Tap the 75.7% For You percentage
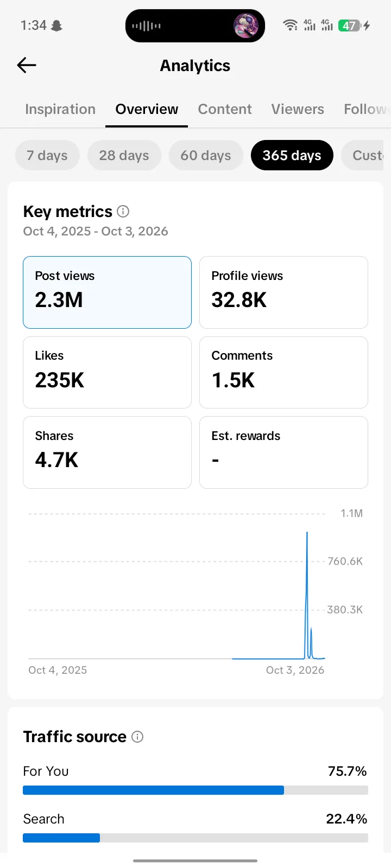Screen dimensions: 391x868 click(x=348, y=771)
